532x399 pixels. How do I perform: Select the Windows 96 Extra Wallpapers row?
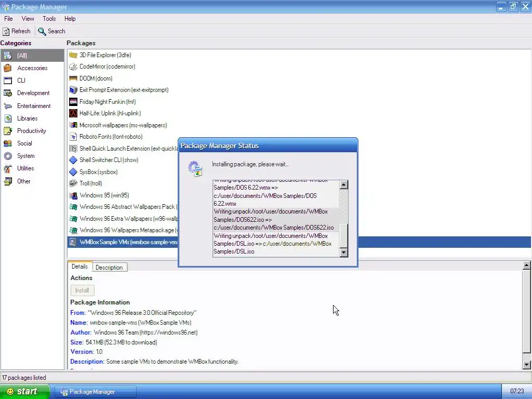click(x=299, y=219)
